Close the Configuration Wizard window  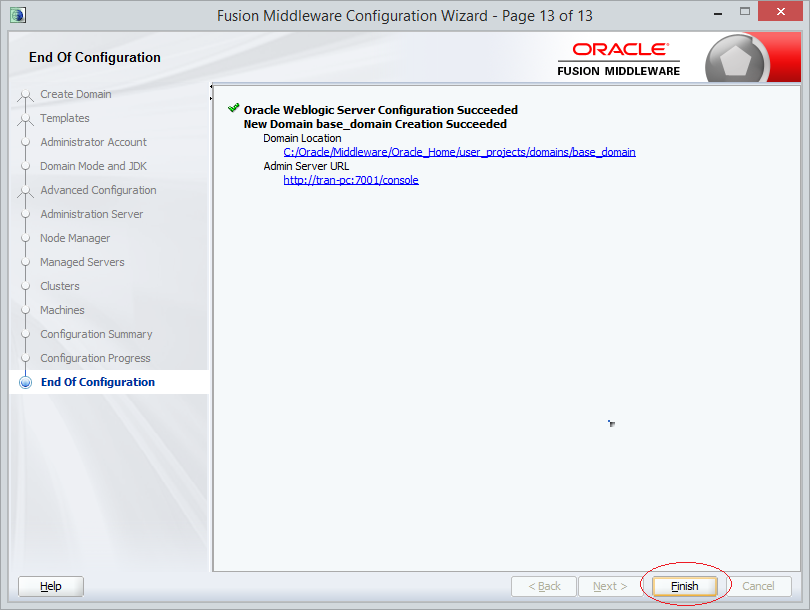tap(780, 11)
